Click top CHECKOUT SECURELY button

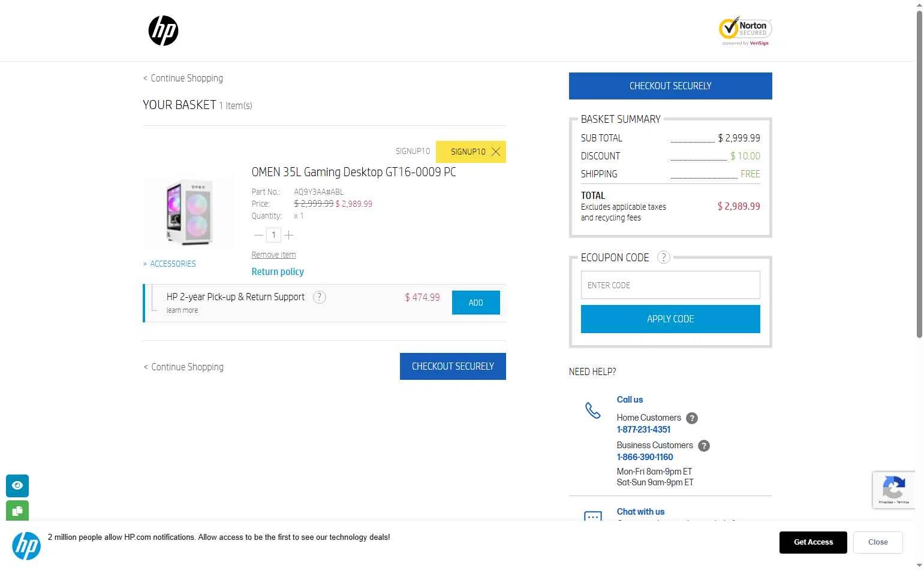coord(670,86)
